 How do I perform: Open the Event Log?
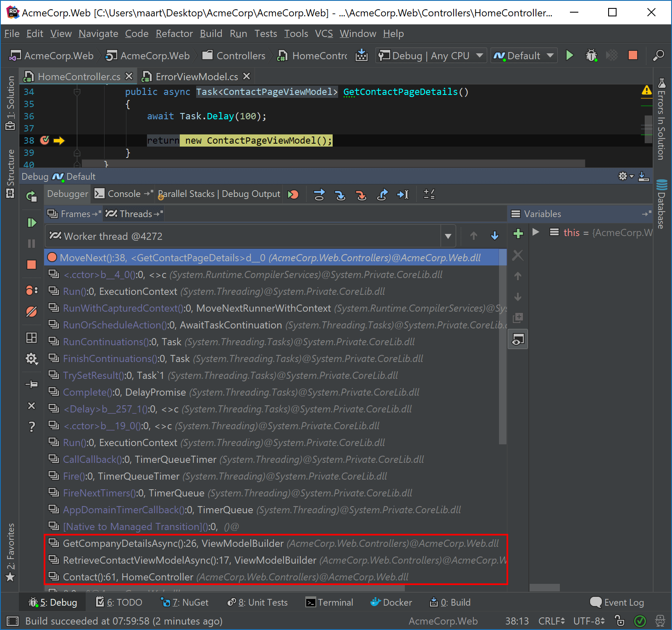coord(617,602)
